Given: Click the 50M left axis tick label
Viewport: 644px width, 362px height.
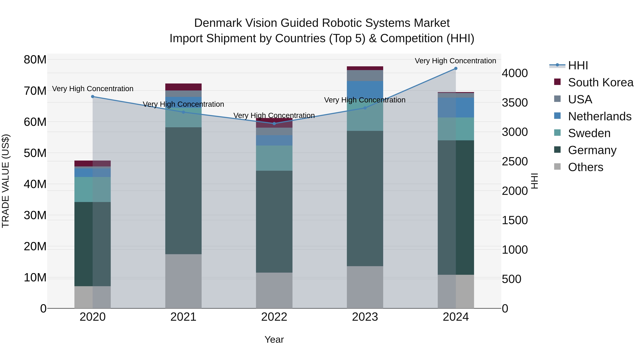Looking at the screenshot, I should [35, 153].
